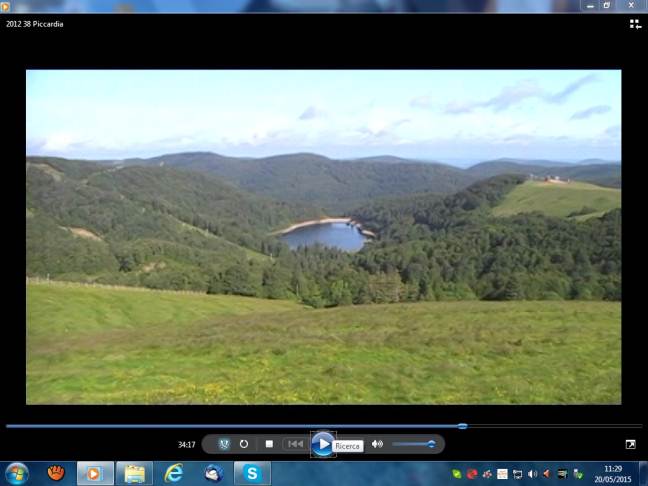Open the Windows Start menu
648x486 pixels.
click(17, 473)
